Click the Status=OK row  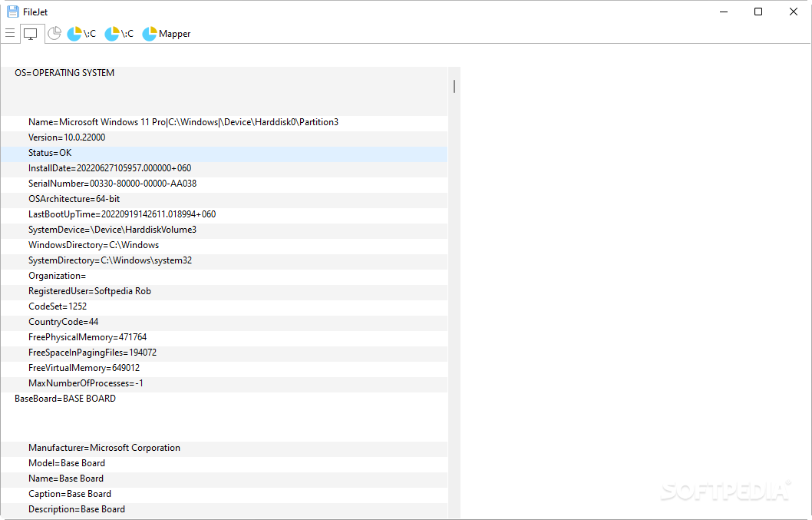tap(224, 154)
